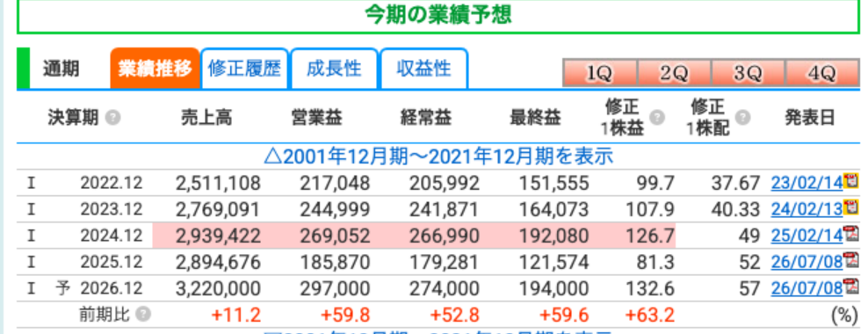
Task: Switch to the 成長性 tab
Action: tap(334, 69)
